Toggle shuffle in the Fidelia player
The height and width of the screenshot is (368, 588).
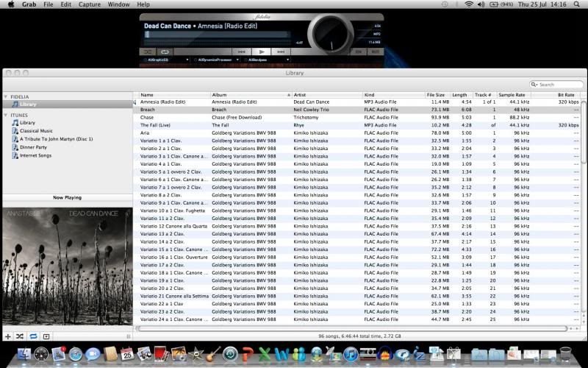[x=148, y=52]
